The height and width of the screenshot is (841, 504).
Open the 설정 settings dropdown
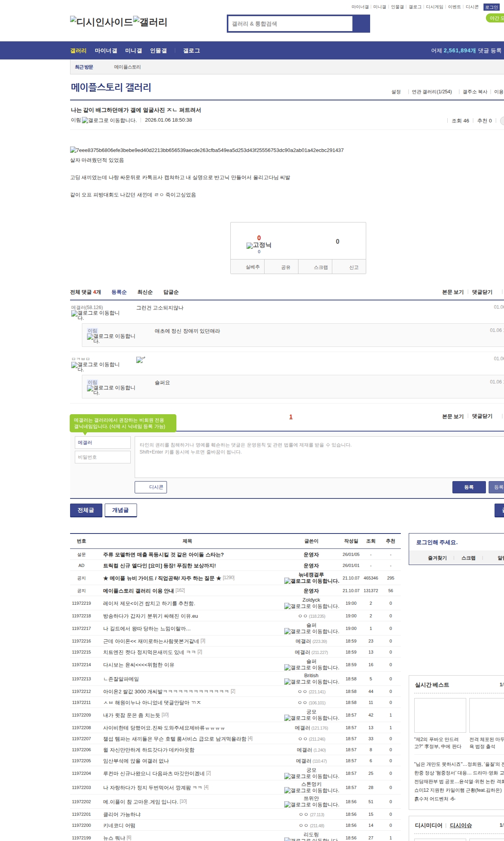point(396,92)
